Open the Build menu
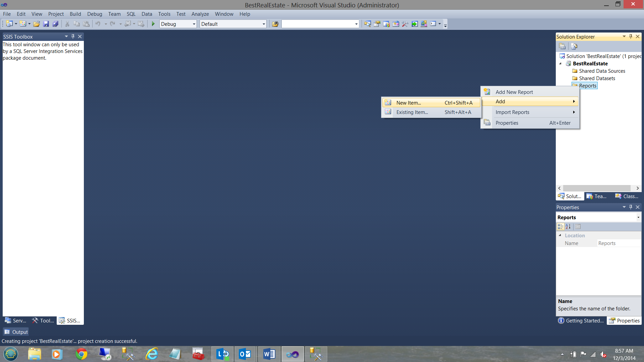Viewport: 644px width, 362px height. tap(75, 14)
